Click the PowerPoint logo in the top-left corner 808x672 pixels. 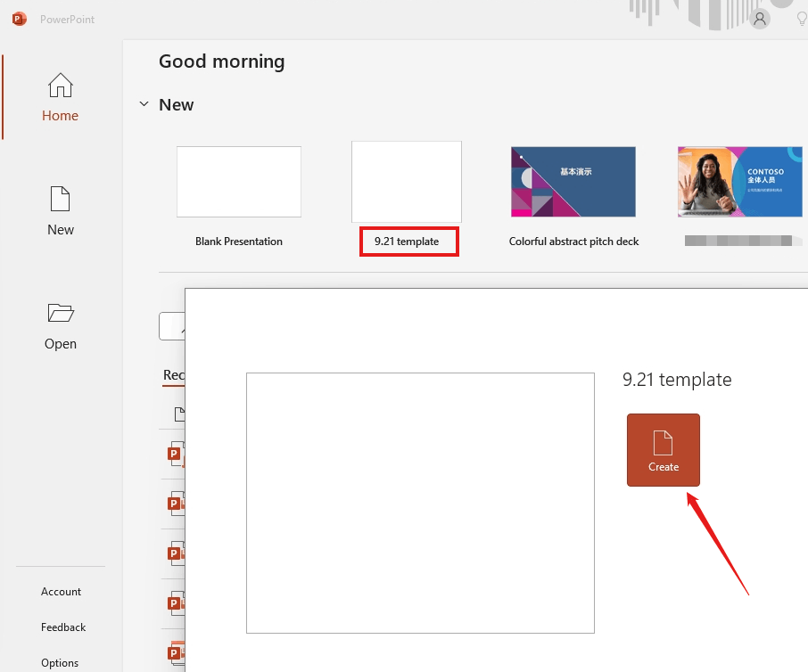[x=18, y=18]
